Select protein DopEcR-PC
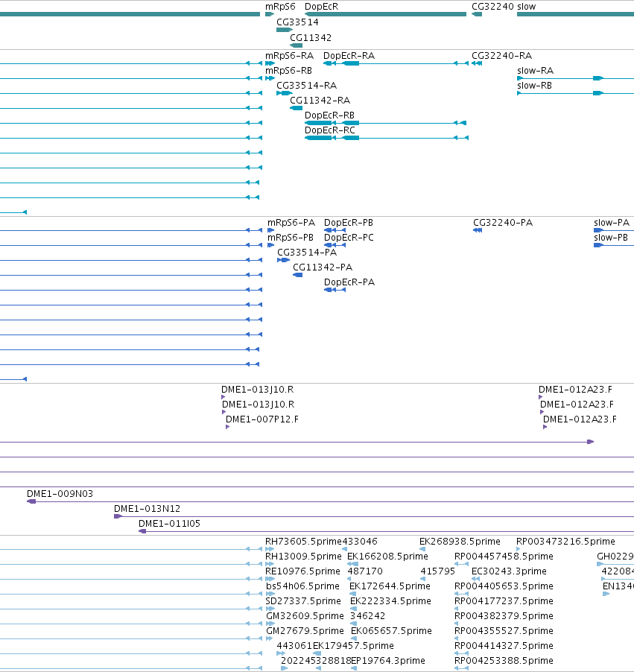The image size is (634, 672). click(349, 238)
